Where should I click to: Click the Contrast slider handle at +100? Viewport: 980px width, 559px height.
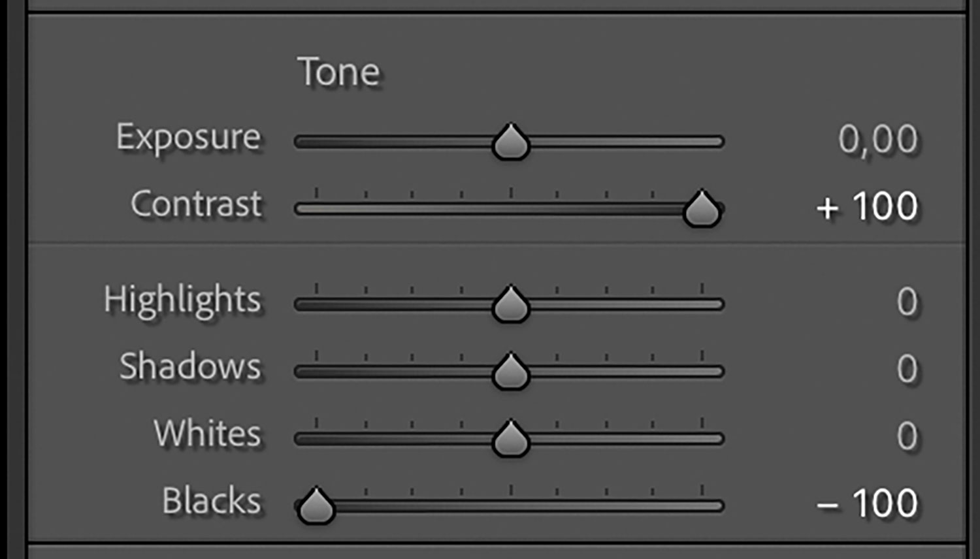coord(702,210)
